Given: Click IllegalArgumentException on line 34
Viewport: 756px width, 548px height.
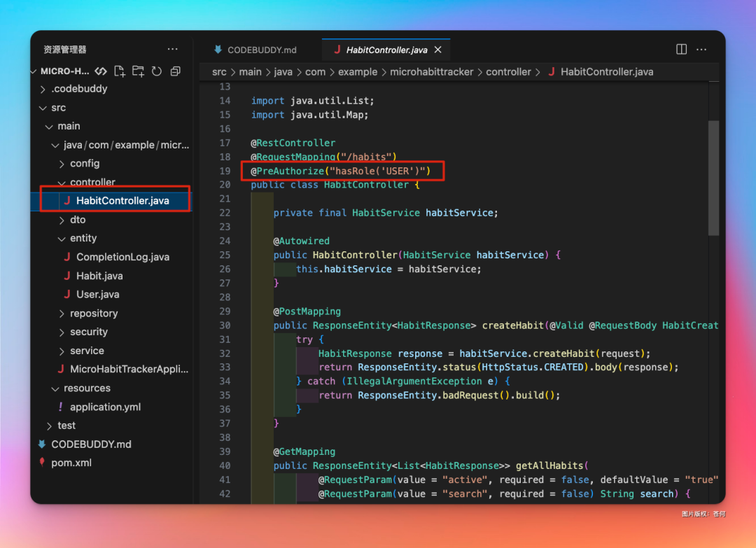Looking at the screenshot, I should pyautogui.click(x=414, y=381).
